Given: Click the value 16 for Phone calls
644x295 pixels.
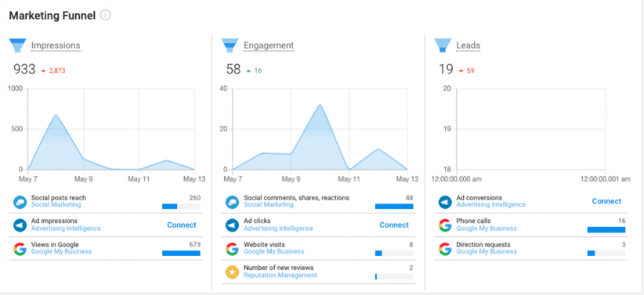Looking at the screenshot, I should click(x=622, y=221).
